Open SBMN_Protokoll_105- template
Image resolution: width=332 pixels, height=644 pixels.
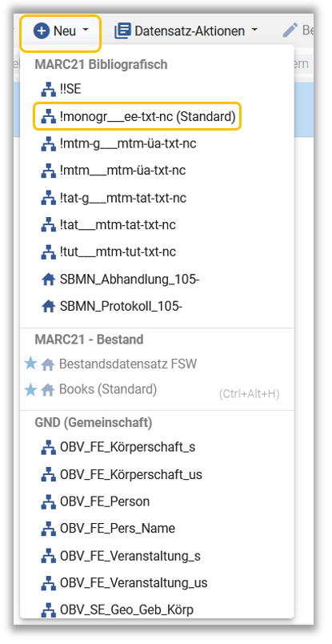111,307
